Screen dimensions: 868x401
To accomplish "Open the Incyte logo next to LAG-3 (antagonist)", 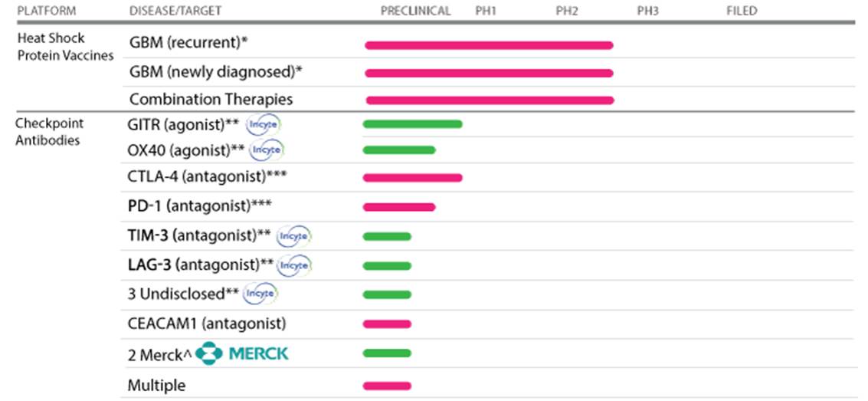I will coord(294,265).
